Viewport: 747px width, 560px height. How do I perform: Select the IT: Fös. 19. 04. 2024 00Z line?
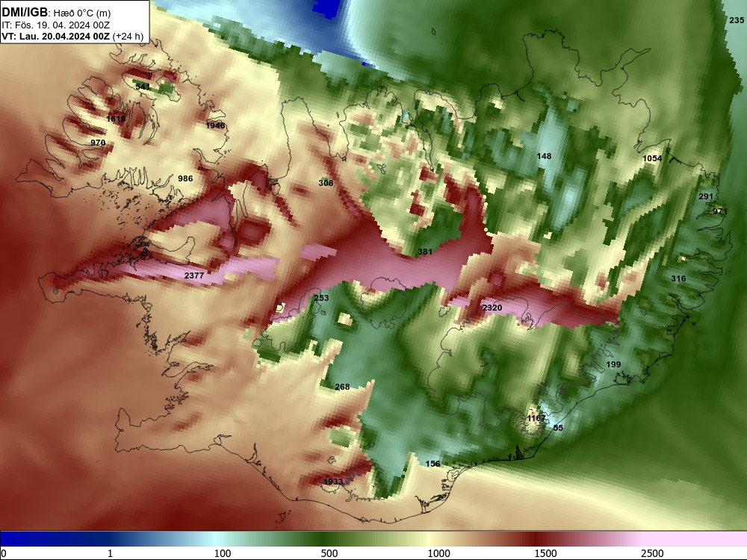coord(56,25)
